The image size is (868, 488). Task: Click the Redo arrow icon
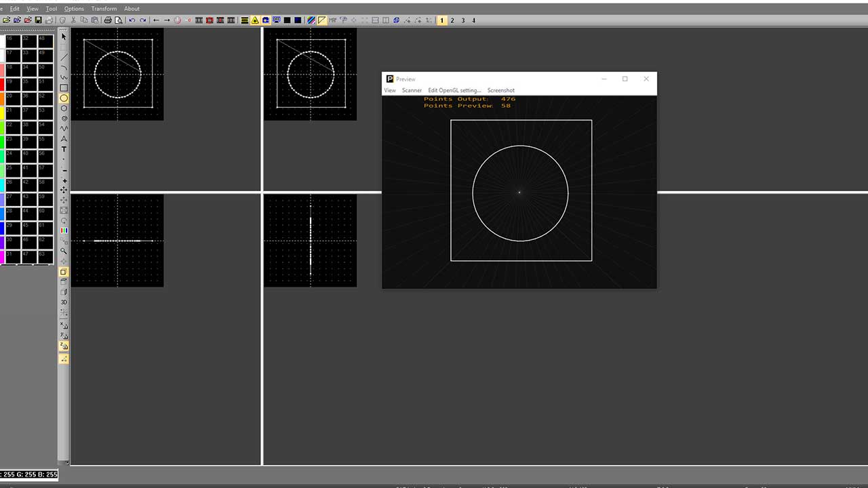tap(142, 20)
